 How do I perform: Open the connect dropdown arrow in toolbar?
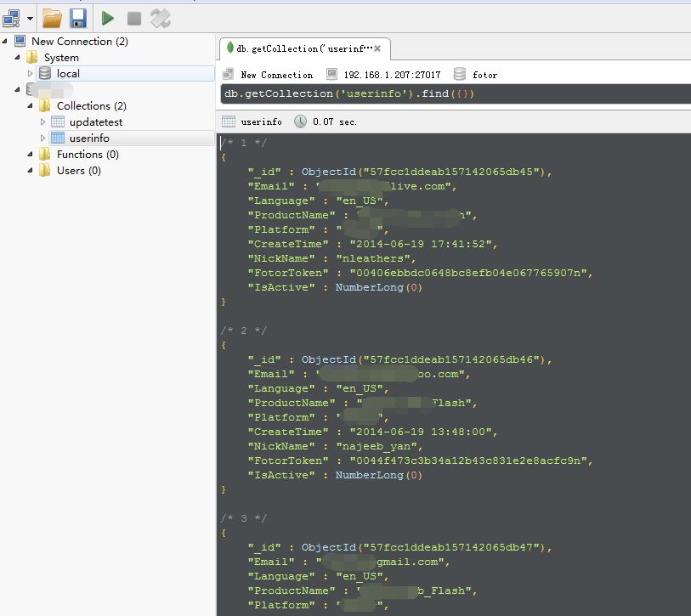30,18
